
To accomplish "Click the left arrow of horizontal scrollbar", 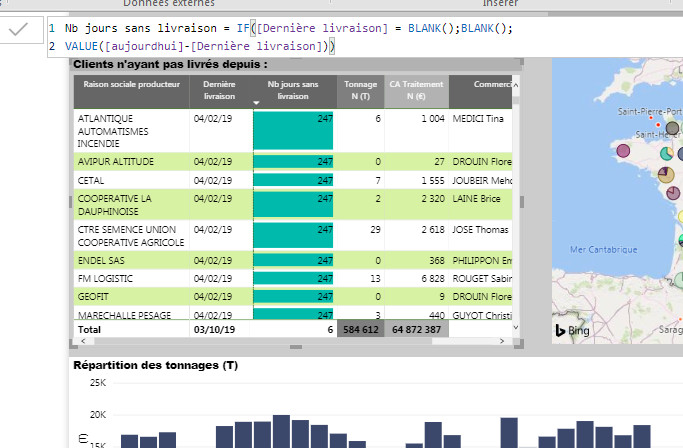I will coord(83,341).
